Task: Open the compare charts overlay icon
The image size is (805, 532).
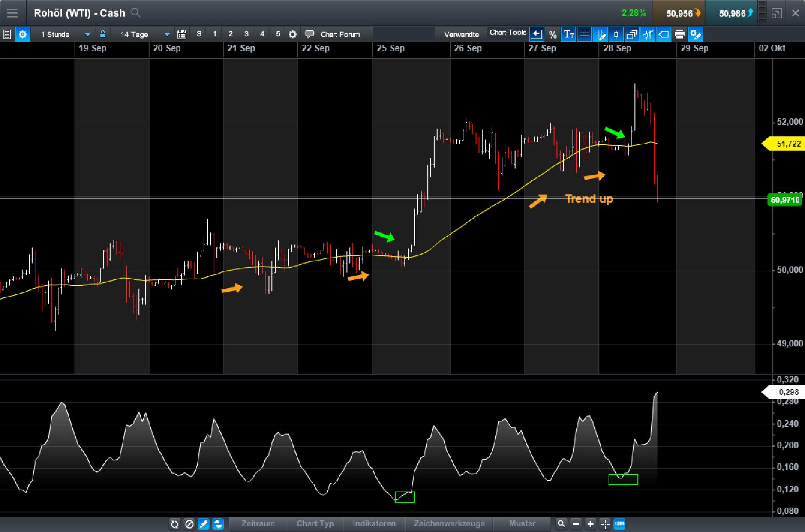Action: point(632,34)
